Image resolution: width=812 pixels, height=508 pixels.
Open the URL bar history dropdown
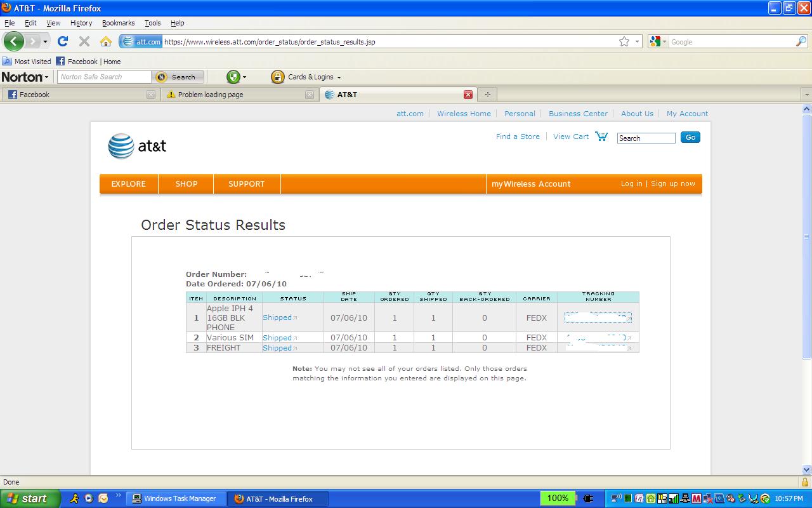click(x=637, y=41)
